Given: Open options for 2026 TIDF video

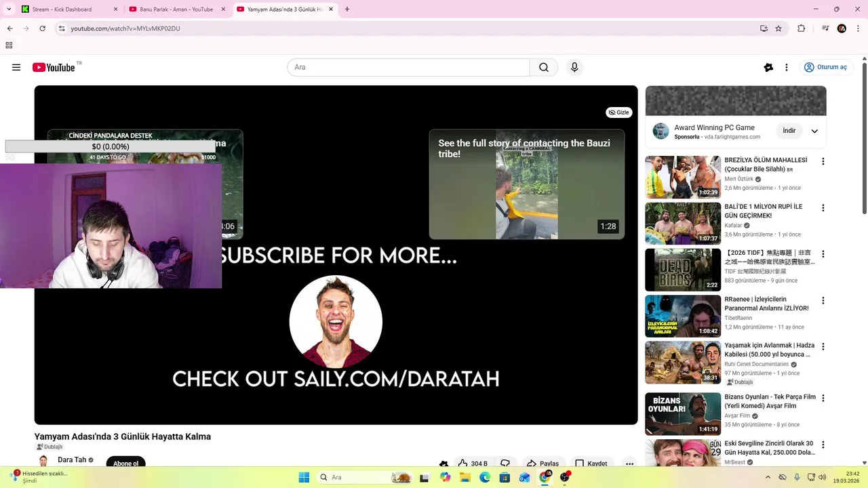Looking at the screenshot, I should tap(823, 254).
